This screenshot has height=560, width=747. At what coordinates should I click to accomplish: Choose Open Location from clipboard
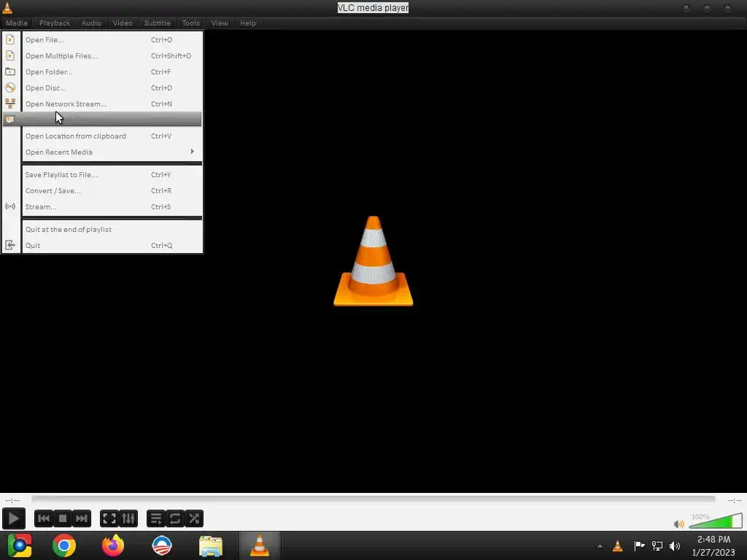pyautogui.click(x=112, y=136)
